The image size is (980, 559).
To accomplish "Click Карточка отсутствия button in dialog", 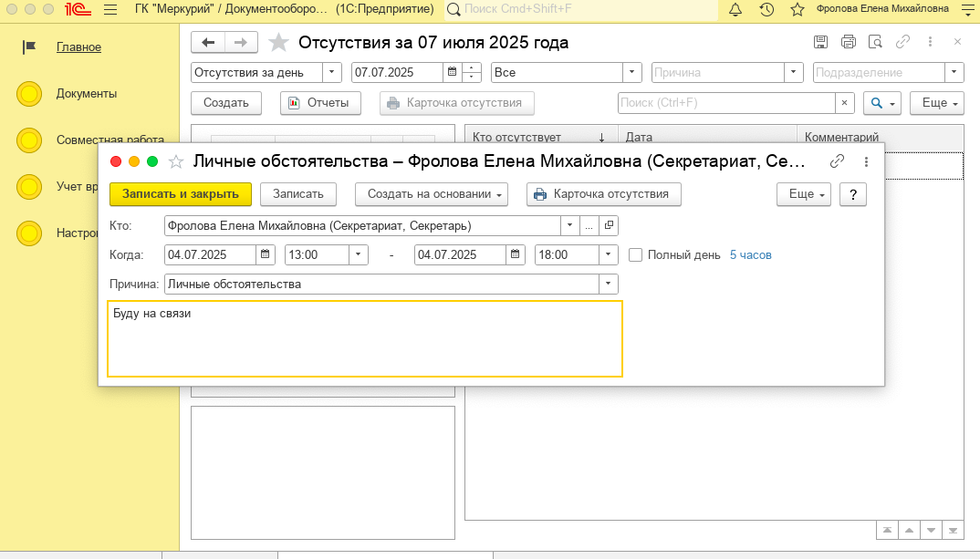I will coord(603,194).
